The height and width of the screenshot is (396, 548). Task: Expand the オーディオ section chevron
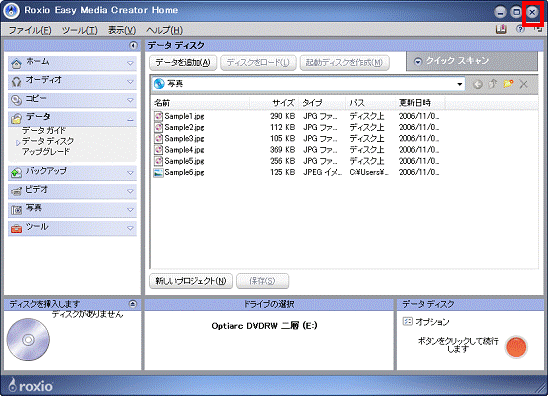[x=130, y=82]
